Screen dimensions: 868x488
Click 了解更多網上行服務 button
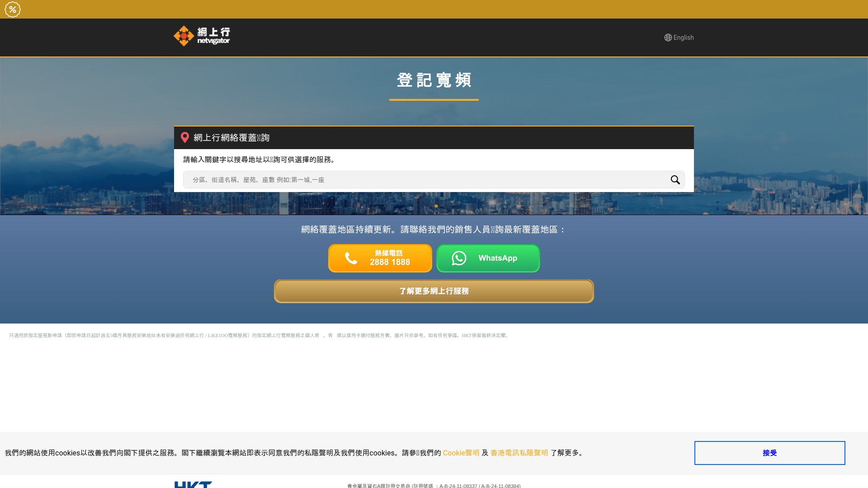point(434,291)
